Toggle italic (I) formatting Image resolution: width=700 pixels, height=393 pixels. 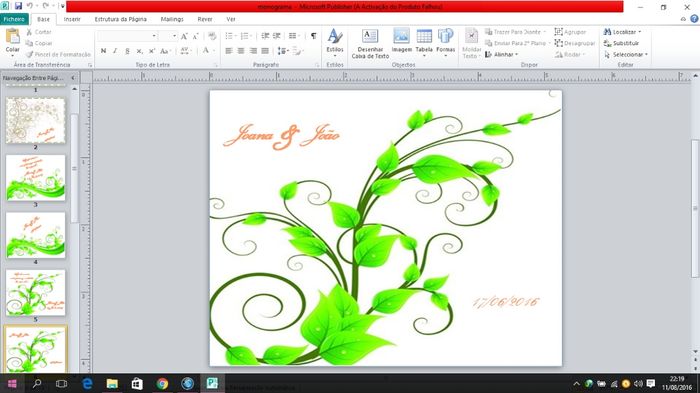[115, 51]
